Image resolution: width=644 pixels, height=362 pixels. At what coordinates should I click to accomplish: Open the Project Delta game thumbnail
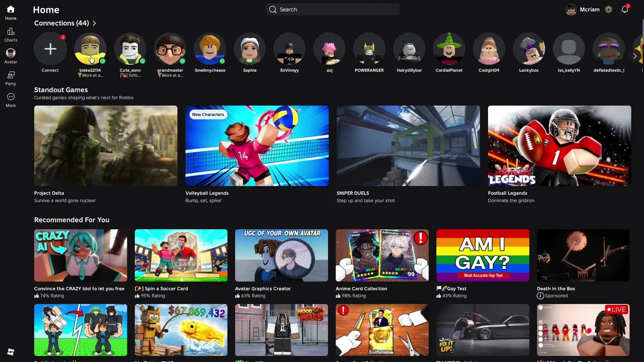coord(106,146)
